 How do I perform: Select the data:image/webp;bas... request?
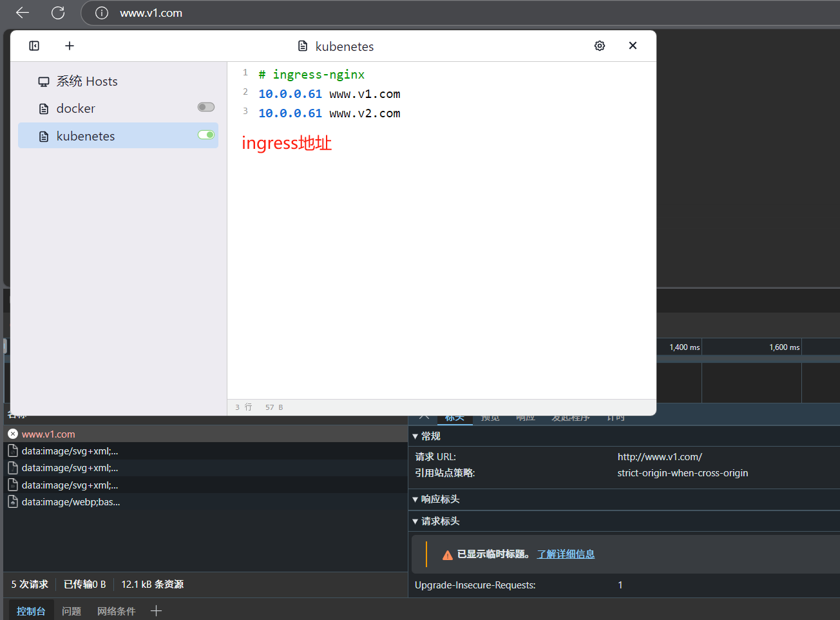point(205,502)
